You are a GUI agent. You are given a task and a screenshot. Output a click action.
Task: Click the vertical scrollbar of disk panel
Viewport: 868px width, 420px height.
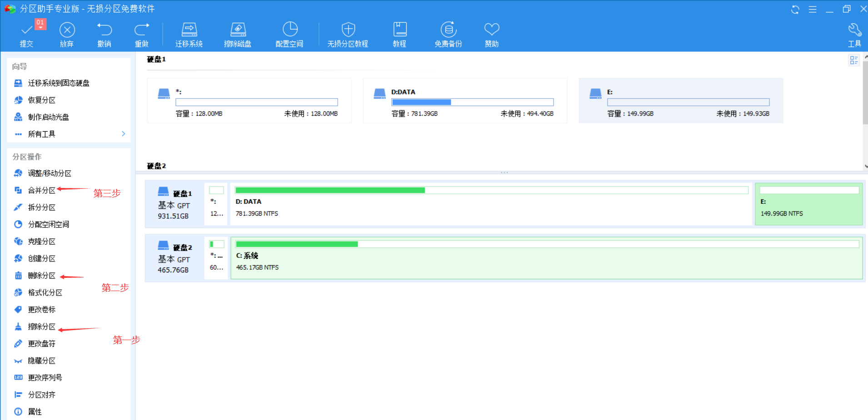(x=865, y=93)
